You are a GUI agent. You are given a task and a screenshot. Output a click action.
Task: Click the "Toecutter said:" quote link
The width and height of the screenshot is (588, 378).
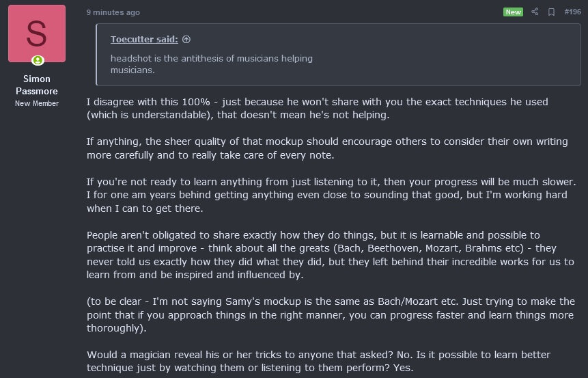(144, 40)
